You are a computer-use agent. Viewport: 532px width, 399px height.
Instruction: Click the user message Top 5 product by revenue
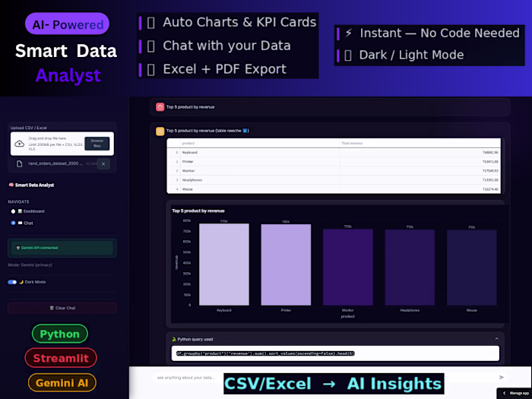pyautogui.click(x=190, y=107)
